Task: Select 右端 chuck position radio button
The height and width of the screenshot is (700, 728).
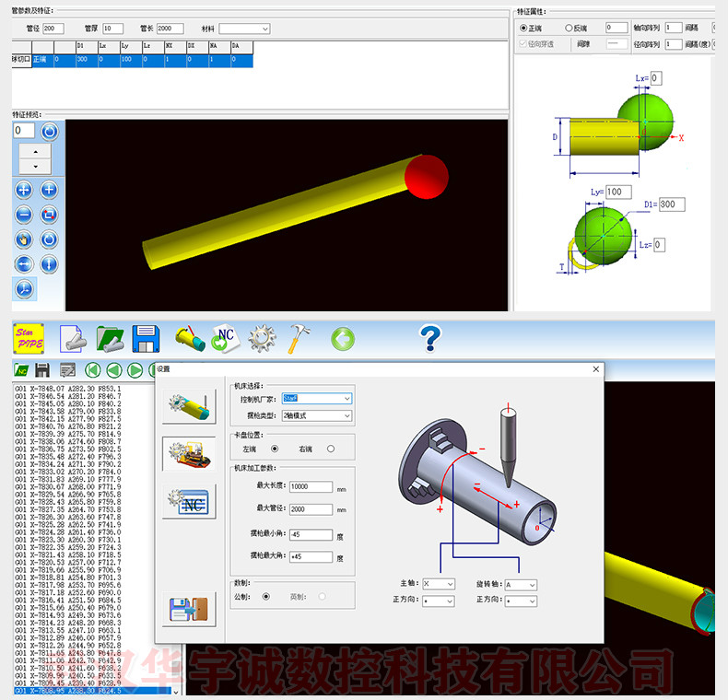Action: coord(331,449)
